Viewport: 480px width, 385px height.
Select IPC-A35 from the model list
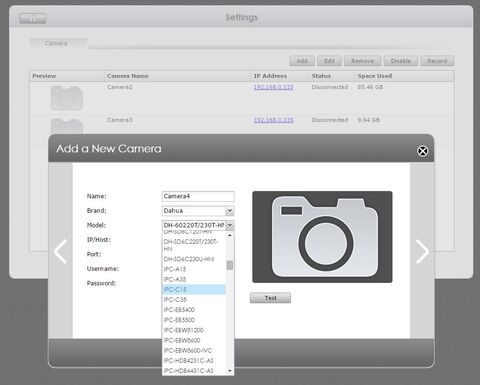click(x=194, y=279)
